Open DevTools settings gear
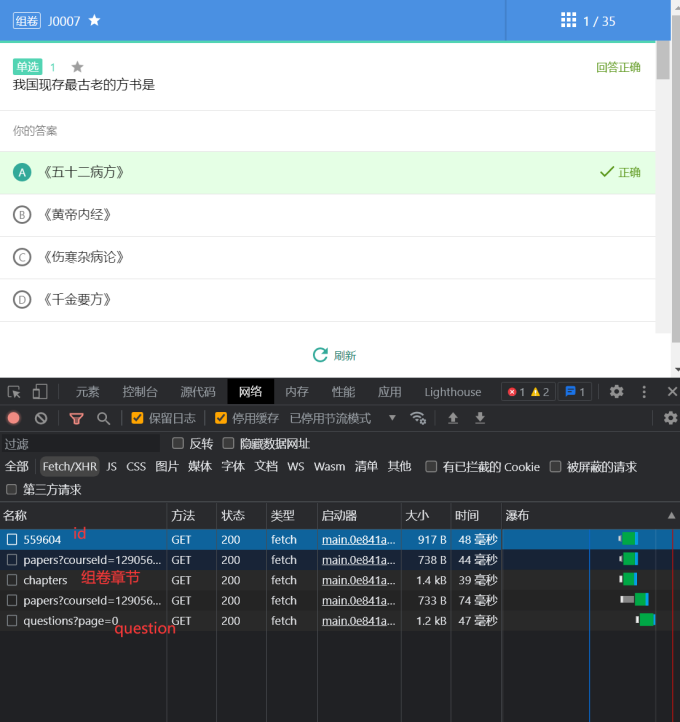Viewport: 680px width, 722px height. (x=617, y=392)
